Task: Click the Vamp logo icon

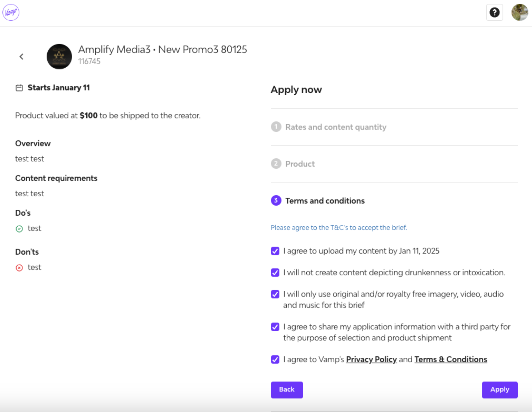Action: [x=11, y=12]
